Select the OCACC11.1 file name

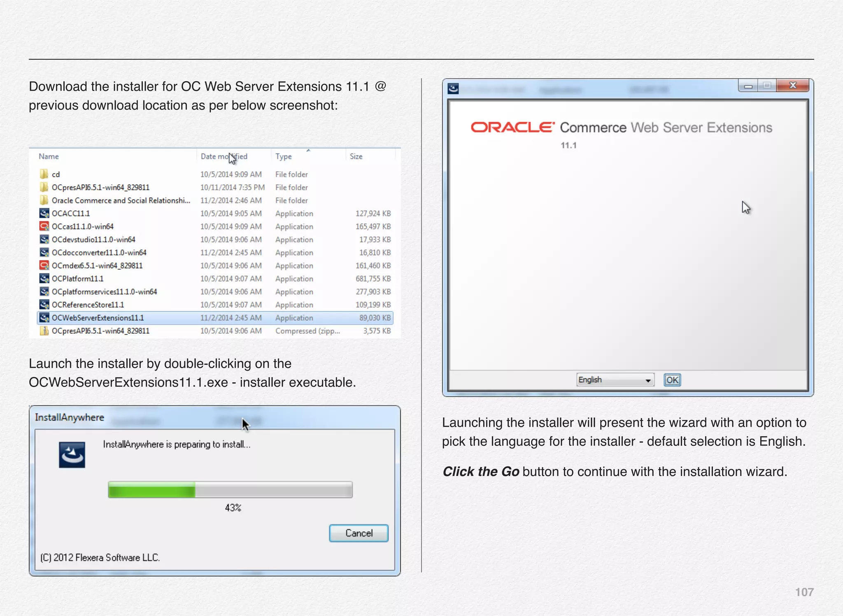(x=71, y=213)
